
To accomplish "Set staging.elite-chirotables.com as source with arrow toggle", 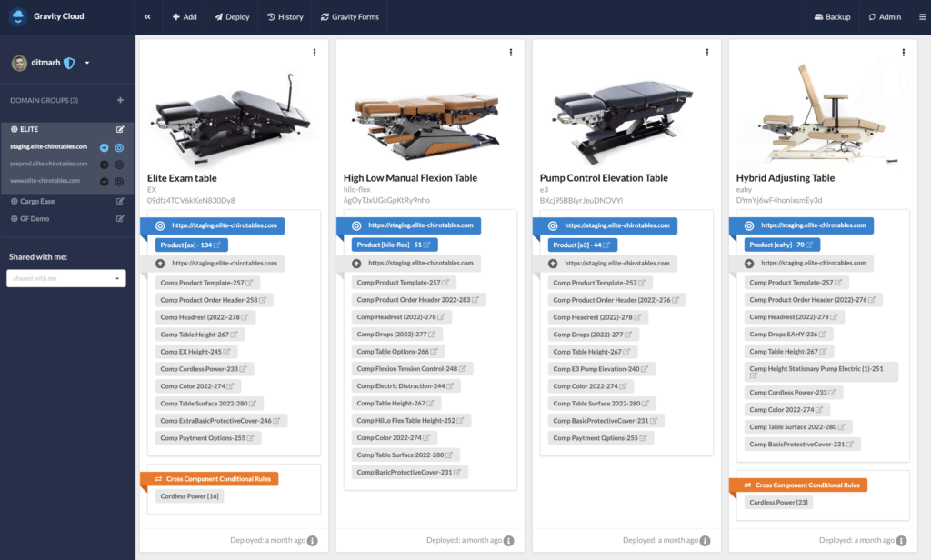I will tap(104, 148).
